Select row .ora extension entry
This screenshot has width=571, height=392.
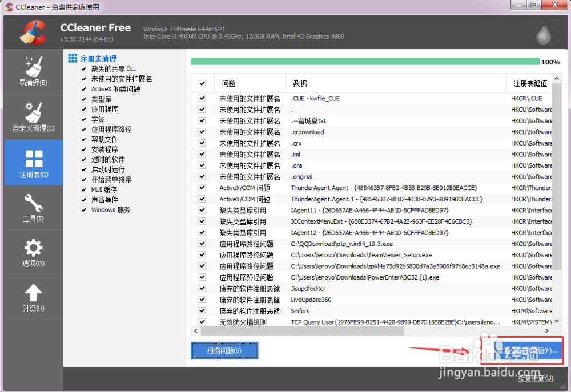point(372,165)
